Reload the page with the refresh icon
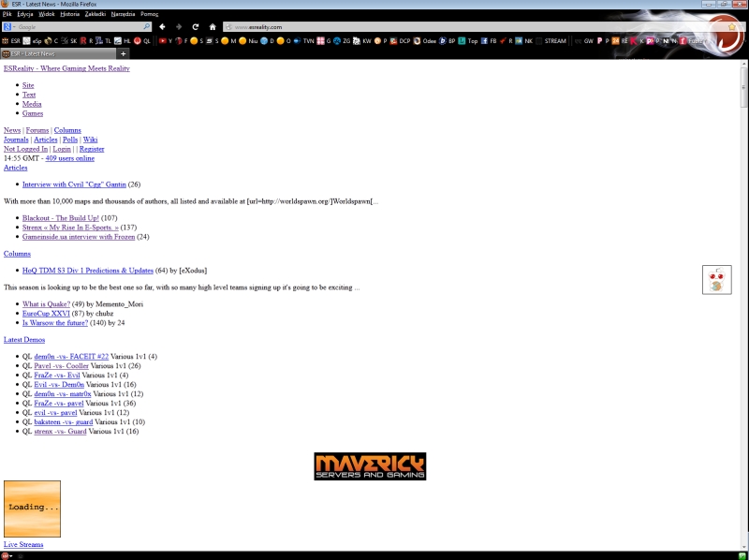The image size is (749, 560). [195, 27]
